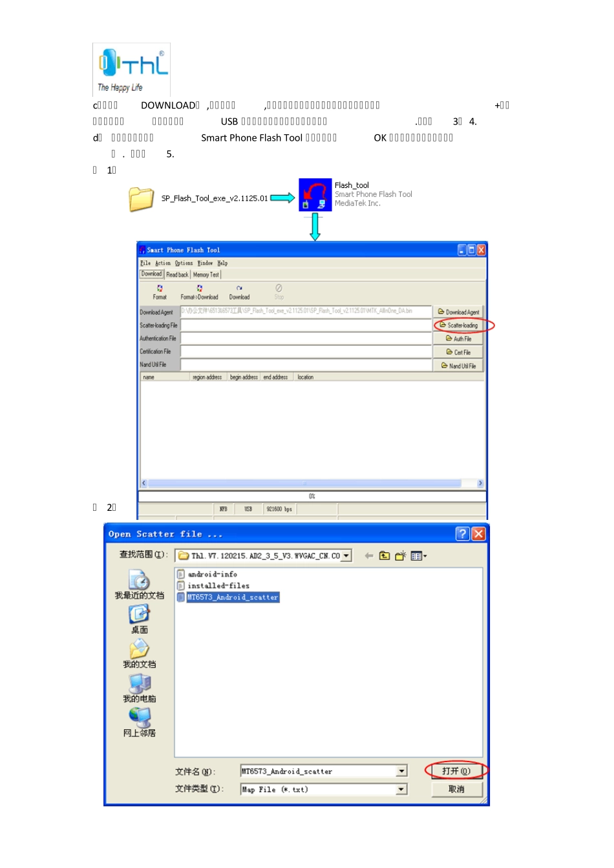Open the Flash_tool application icon
This screenshot has height=868, width=614.
click(315, 194)
